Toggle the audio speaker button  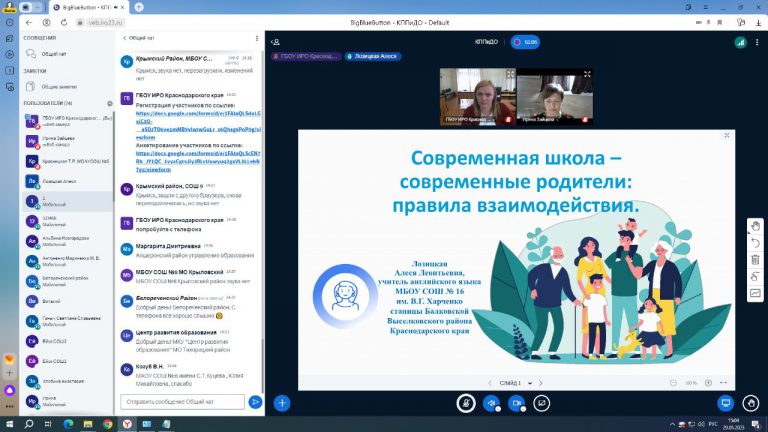(491, 402)
